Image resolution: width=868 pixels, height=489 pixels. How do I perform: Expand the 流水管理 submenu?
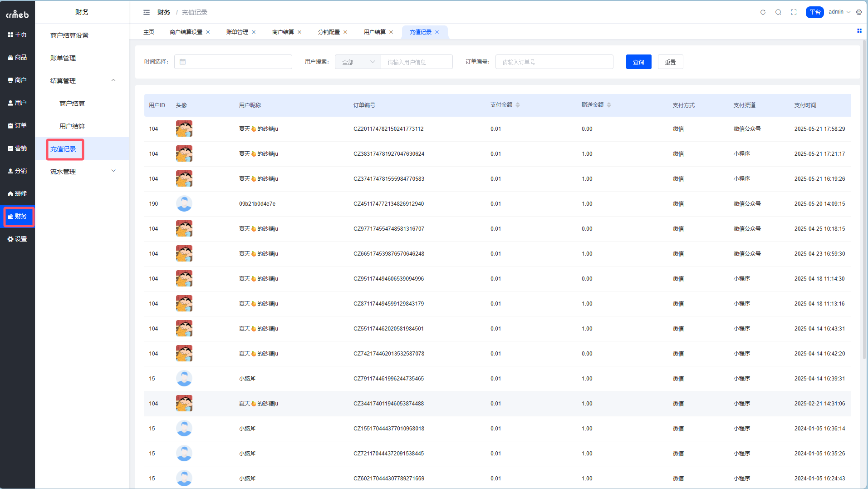tap(113, 171)
